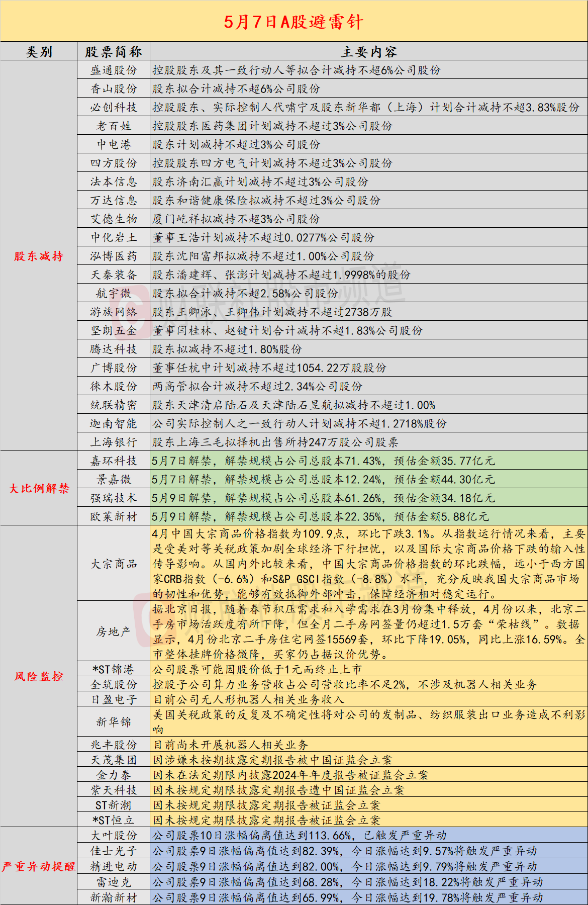Select stock name 日盈电子
The height and width of the screenshot is (905, 588).
click(114, 700)
